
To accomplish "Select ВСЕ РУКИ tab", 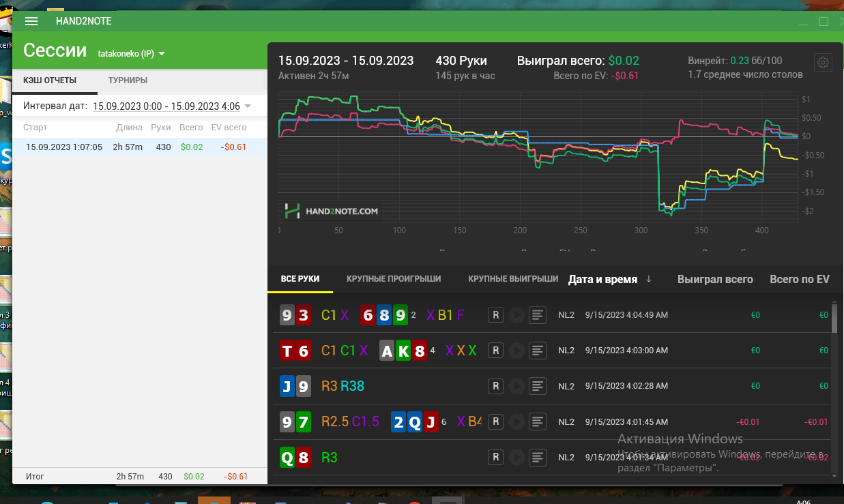I will click(300, 279).
